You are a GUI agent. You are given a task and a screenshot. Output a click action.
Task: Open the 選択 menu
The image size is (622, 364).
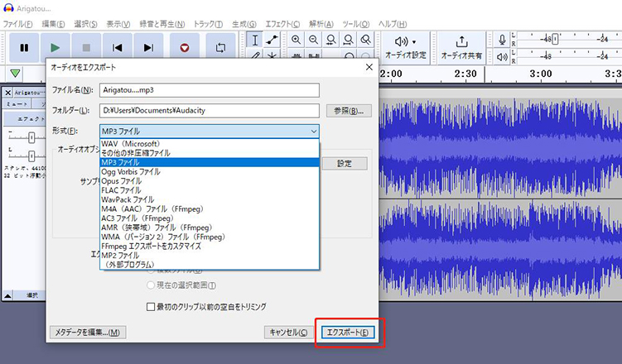click(x=85, y=24)
